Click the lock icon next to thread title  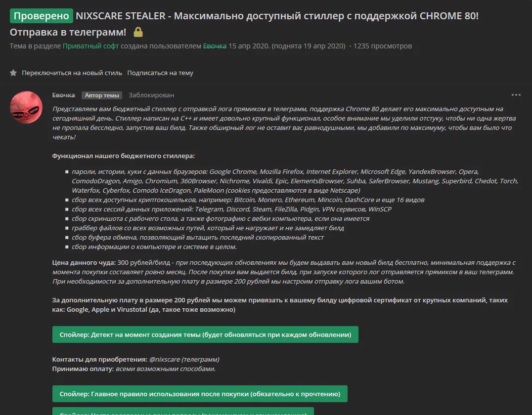click(138, 32)
